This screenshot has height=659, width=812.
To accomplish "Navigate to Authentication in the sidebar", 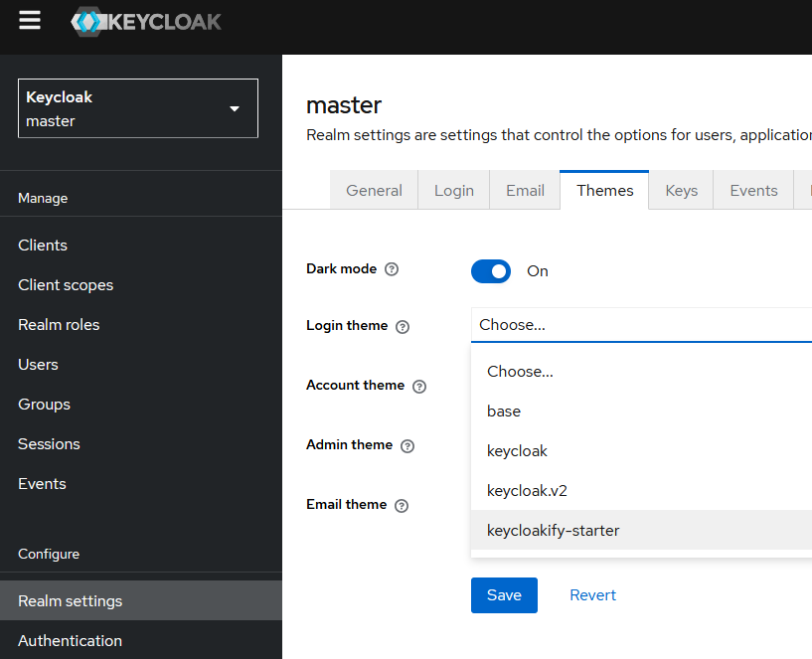I will pyautogui.click(x=70, y=641).
